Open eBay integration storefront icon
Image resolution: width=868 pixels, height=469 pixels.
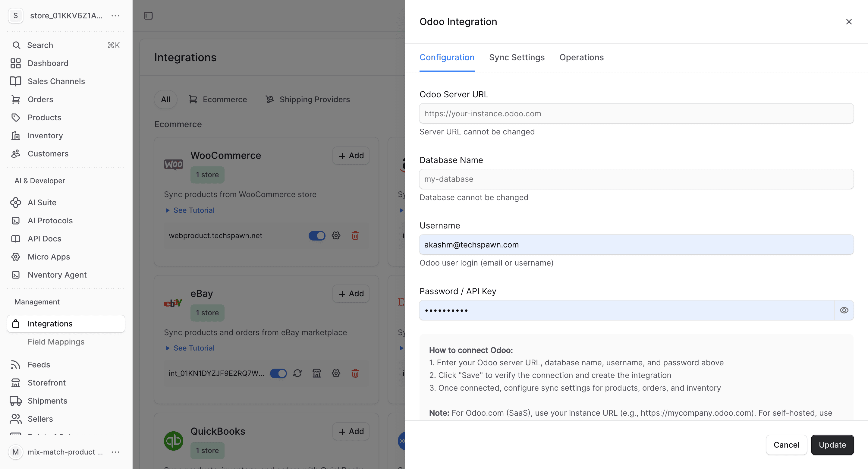click(x=317, y=373)
